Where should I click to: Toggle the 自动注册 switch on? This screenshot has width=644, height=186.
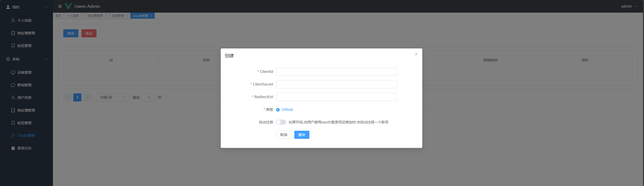pos(281,122)
